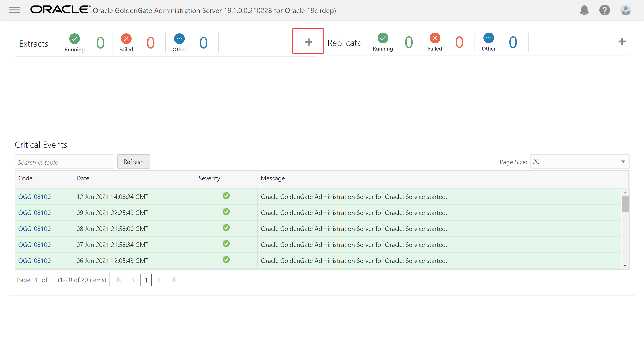
Task: Open the hamburger navigation menu
Action: [x=14, y=10]
